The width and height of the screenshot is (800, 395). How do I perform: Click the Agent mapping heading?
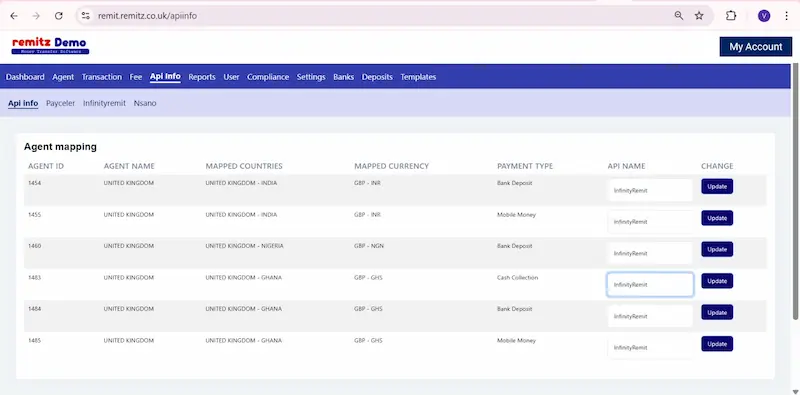click(60, 147)
